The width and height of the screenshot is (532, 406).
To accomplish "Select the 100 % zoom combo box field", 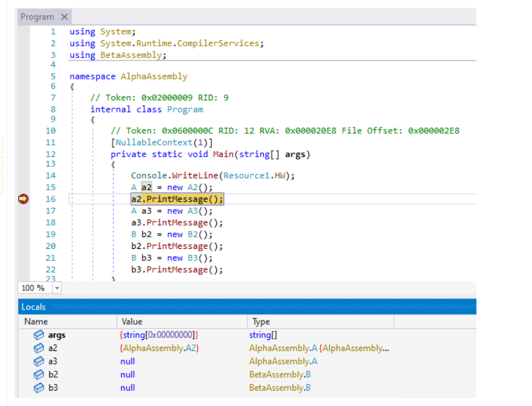I will [37, 287].
